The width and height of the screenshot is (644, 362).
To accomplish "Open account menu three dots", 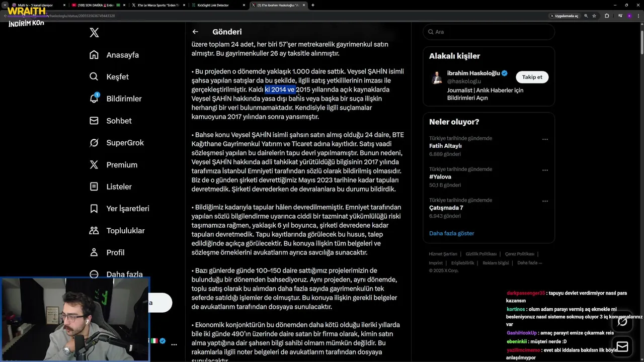I will click(174, 344).
